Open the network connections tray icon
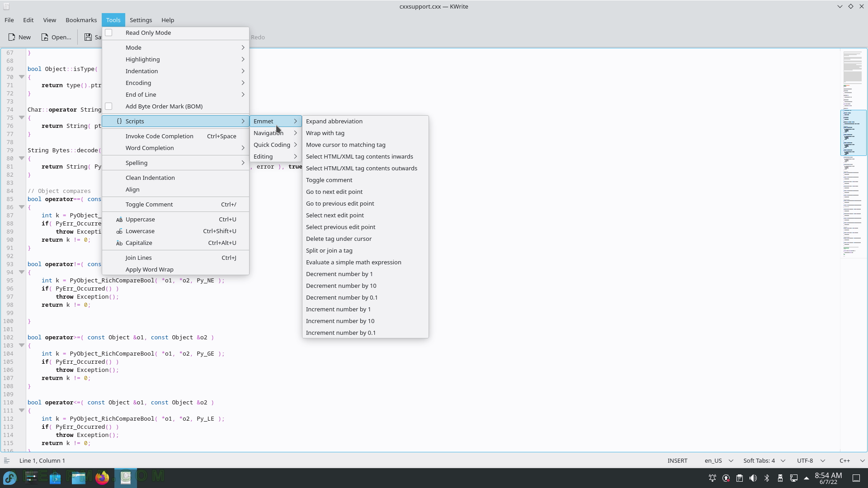868x488 pixels. click(794, 478)
